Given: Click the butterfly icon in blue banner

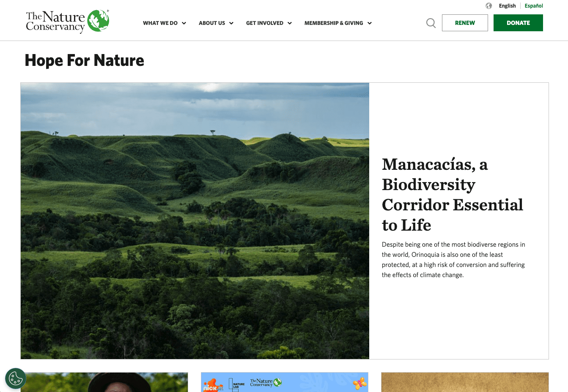Looking at the screenshot, I should 359,384.
